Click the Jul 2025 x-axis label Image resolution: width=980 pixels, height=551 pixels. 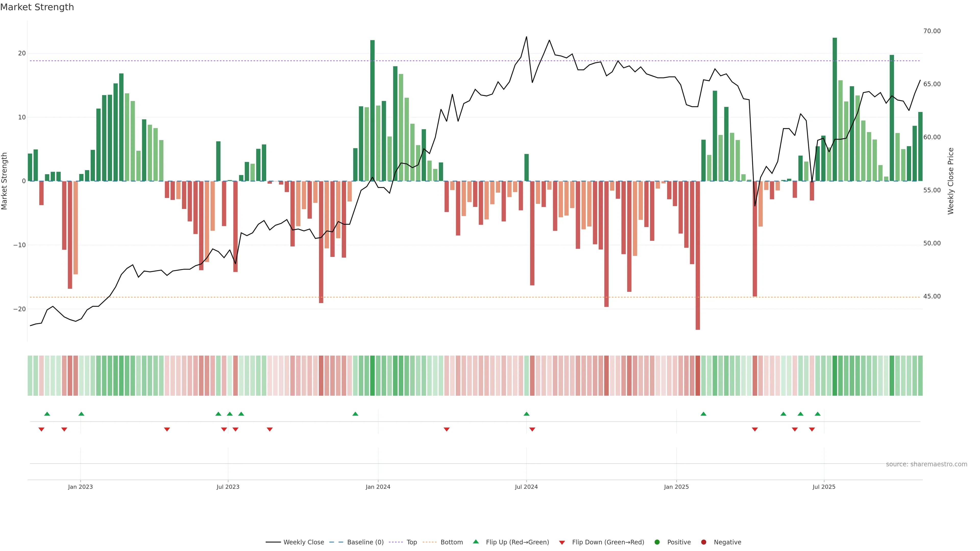click(x=824, y=487)
